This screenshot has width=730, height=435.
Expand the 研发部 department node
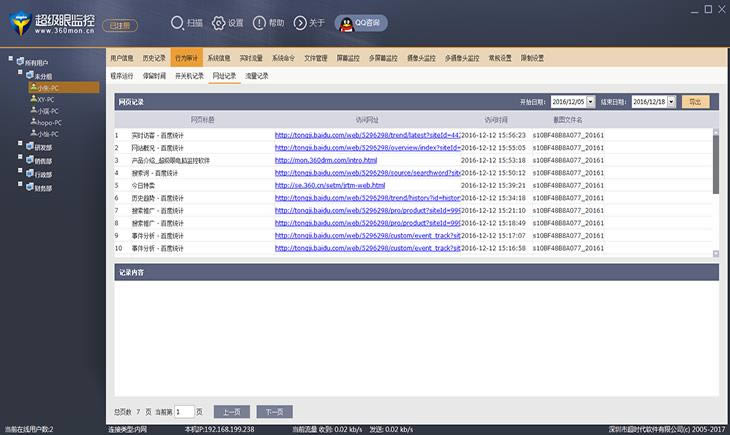click(x=20, y=143)
